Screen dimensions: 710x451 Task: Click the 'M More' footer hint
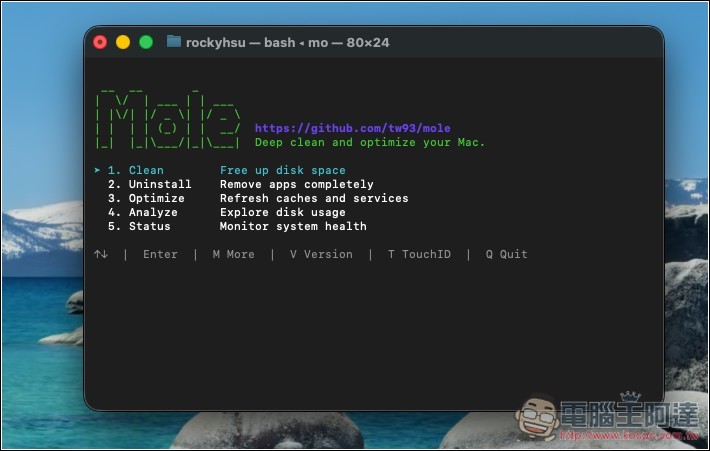(x=234, y=254)
